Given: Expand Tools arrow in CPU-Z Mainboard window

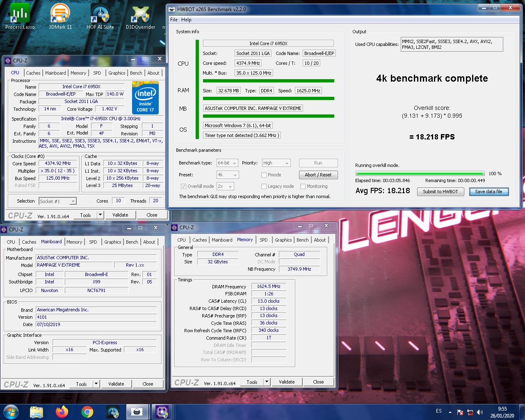Looking at the screenshot, I should coord(96,384).
